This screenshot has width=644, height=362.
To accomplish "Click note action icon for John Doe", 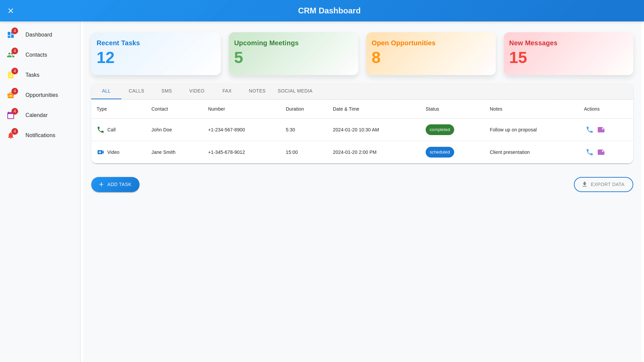I will 601,130.
